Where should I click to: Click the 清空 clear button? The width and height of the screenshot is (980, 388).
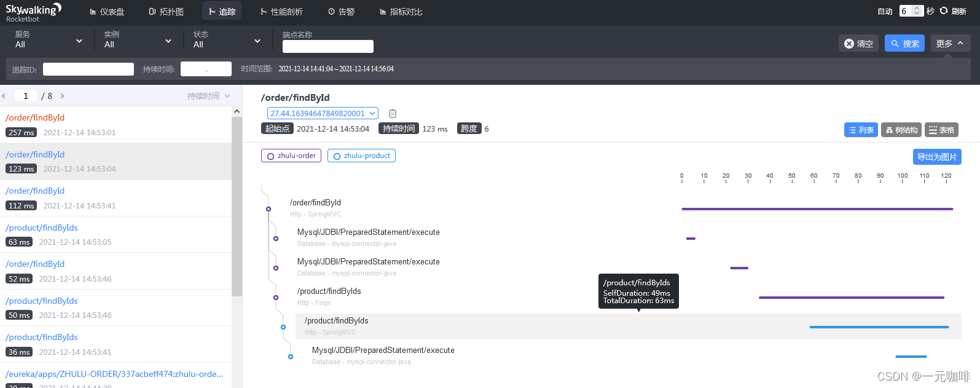(859, 43)
